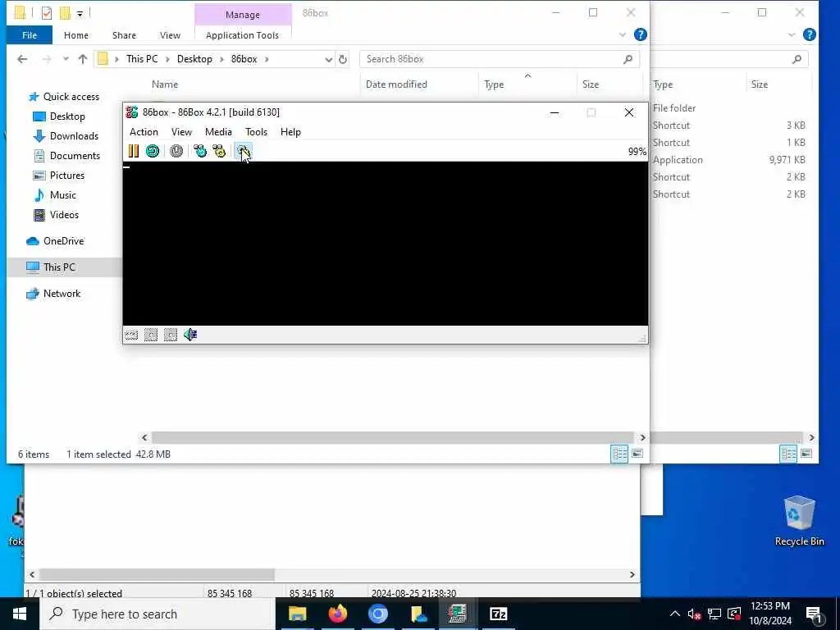Click the floppy drive B status icon

[171, 336]
